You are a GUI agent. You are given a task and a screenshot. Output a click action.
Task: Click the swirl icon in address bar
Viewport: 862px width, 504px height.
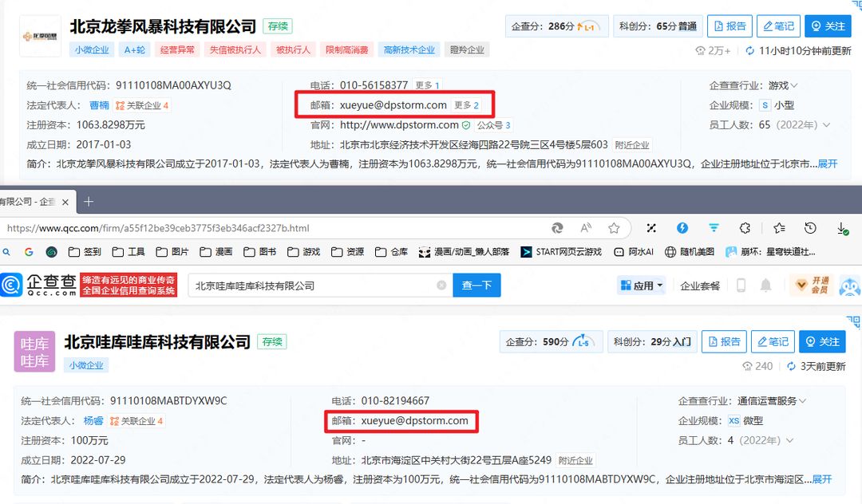(x=557, y=228)
